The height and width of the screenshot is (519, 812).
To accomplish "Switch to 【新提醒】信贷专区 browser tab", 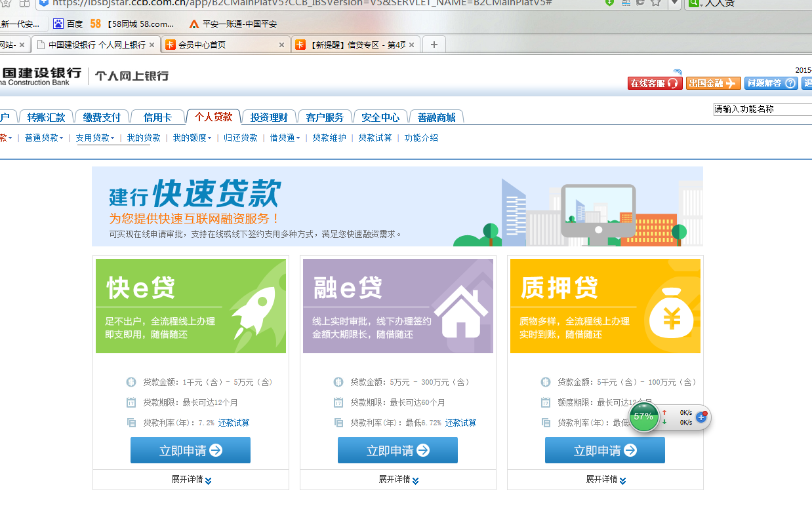I will (x=355, y=45).
